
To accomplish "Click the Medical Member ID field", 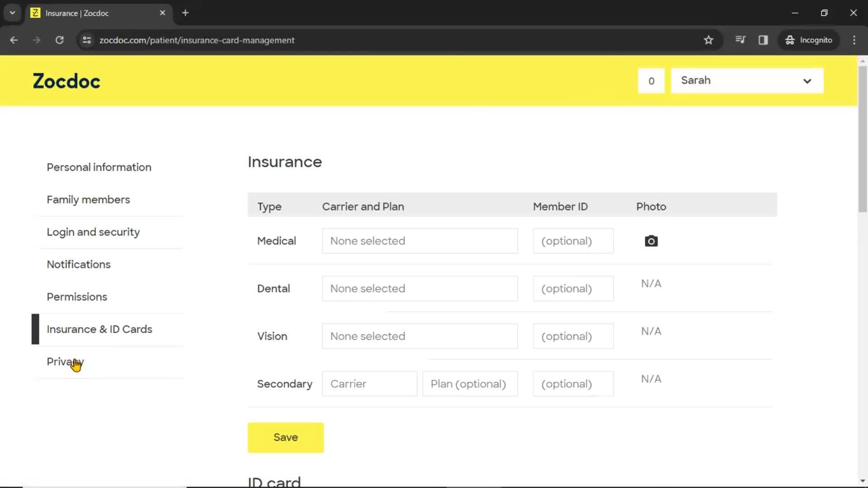I will click(x=573, y=241).
